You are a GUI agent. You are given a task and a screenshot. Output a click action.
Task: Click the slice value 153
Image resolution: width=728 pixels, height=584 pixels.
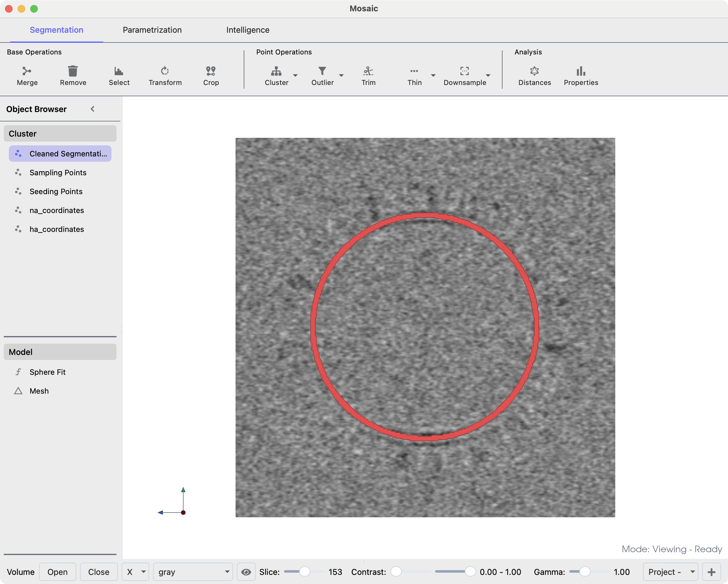tap(335, 572)
